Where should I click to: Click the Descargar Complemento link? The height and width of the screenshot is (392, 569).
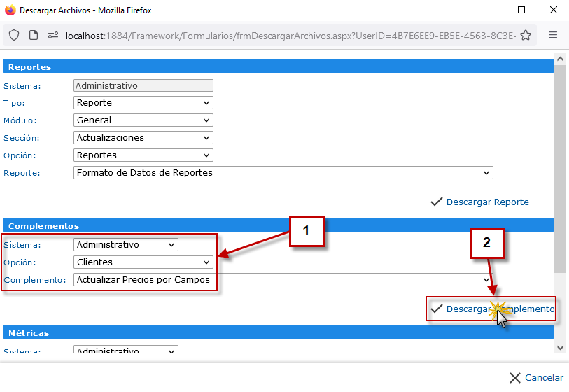coord(500,309)
